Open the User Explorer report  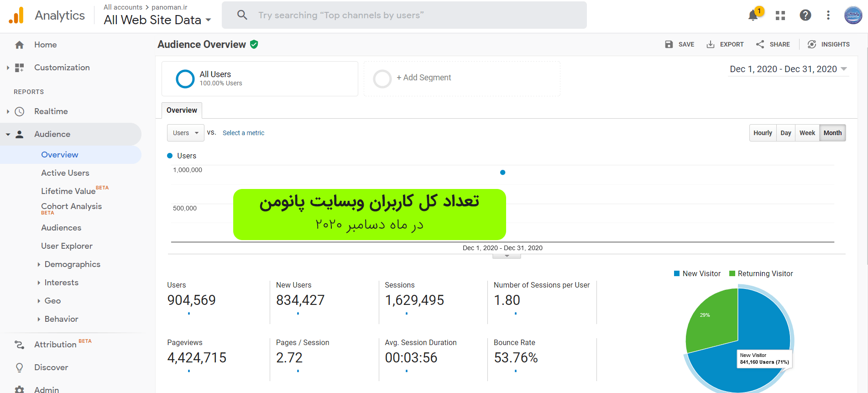(x=67, y=246)
